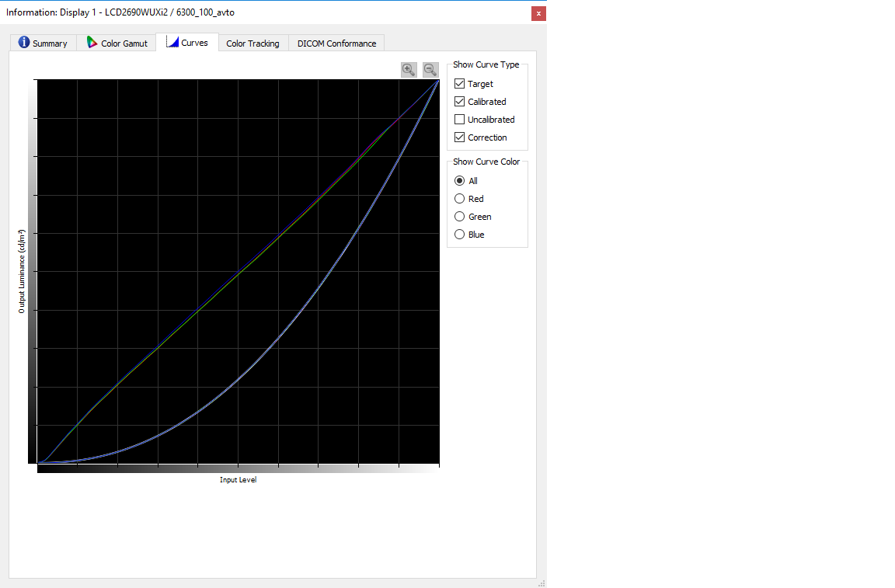
Task: Click the Show Curve Type heading
Action: [486, 64]
